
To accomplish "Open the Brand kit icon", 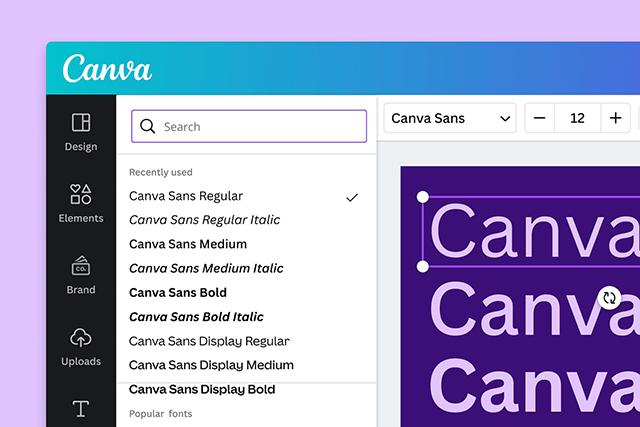I will [81, 266].
